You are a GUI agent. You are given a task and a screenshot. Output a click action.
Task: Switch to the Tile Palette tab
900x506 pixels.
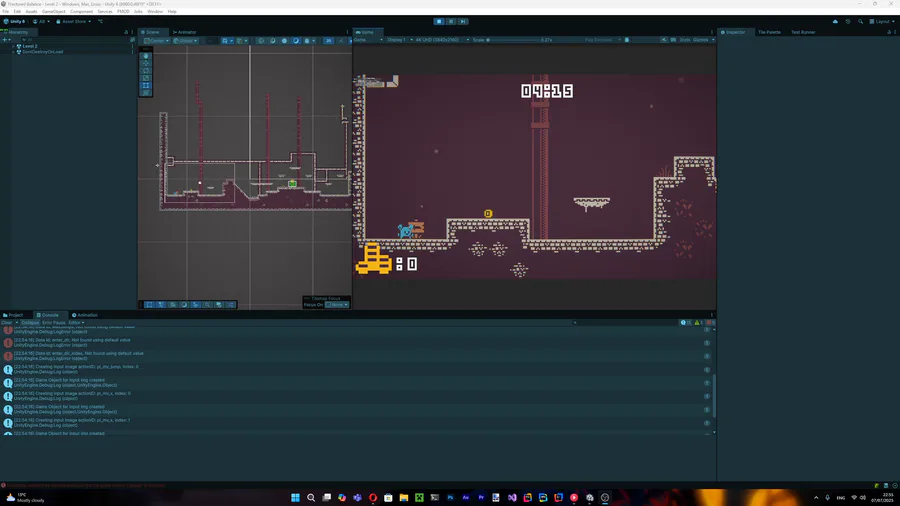(769, 32)
